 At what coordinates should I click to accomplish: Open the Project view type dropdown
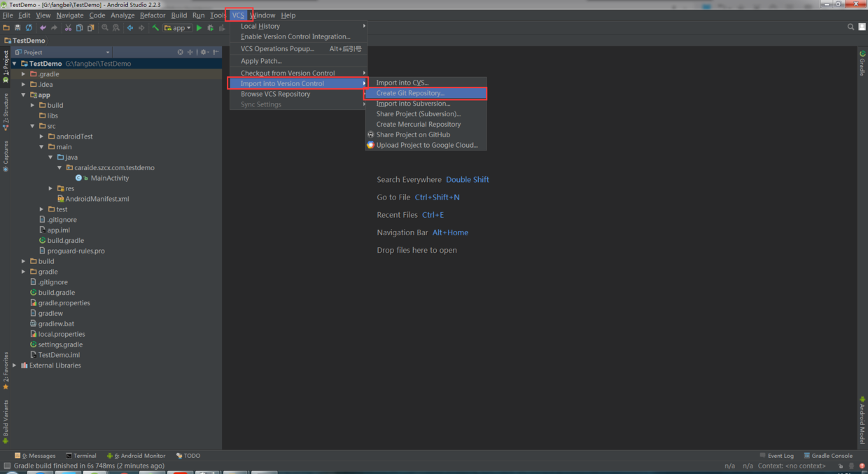click(x=63, y=53)
